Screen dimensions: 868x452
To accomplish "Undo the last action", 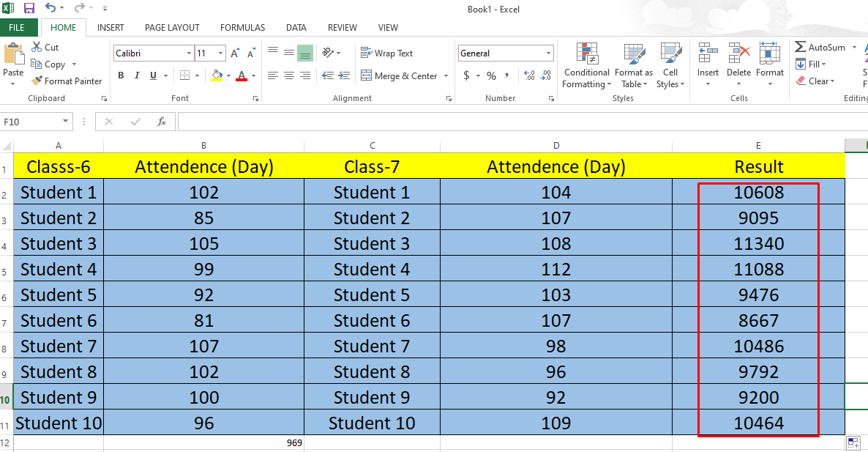I will point(50,8).
